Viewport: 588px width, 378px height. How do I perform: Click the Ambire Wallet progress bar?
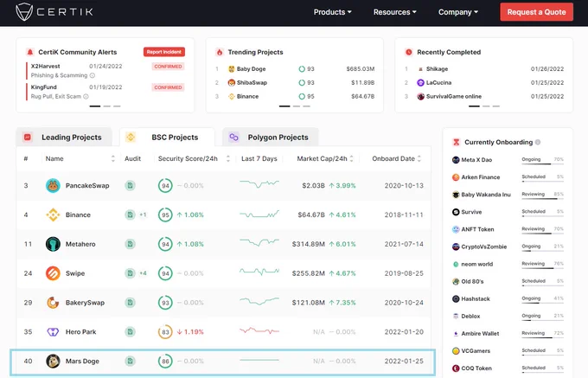point(543,337)
